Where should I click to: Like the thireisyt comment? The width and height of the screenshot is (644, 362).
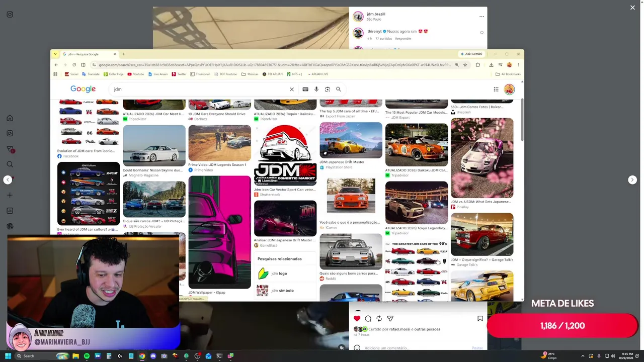click(481, 33)
